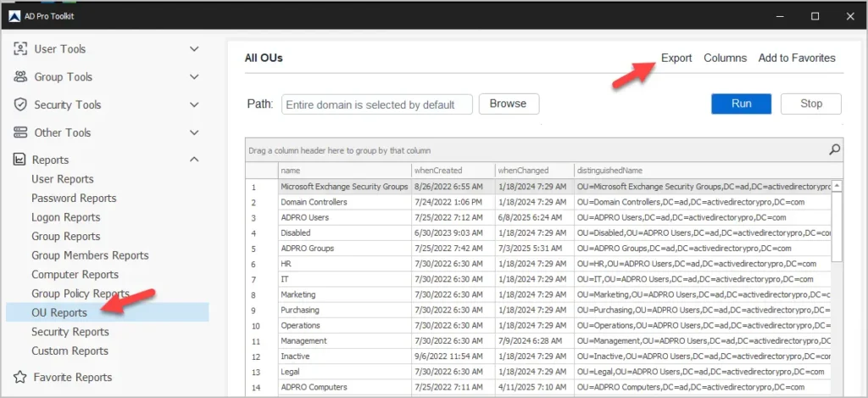Open Password Reports

click(x=74, y=198)
